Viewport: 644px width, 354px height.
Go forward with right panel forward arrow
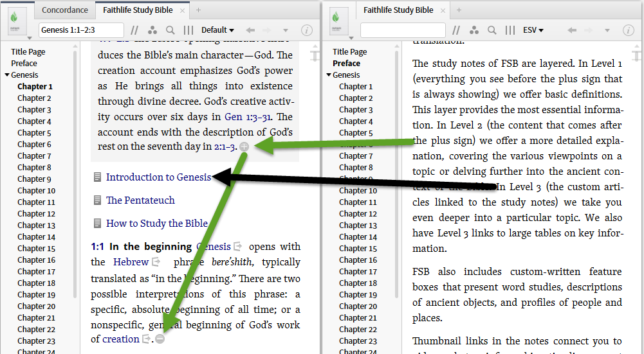coord(589,30)
